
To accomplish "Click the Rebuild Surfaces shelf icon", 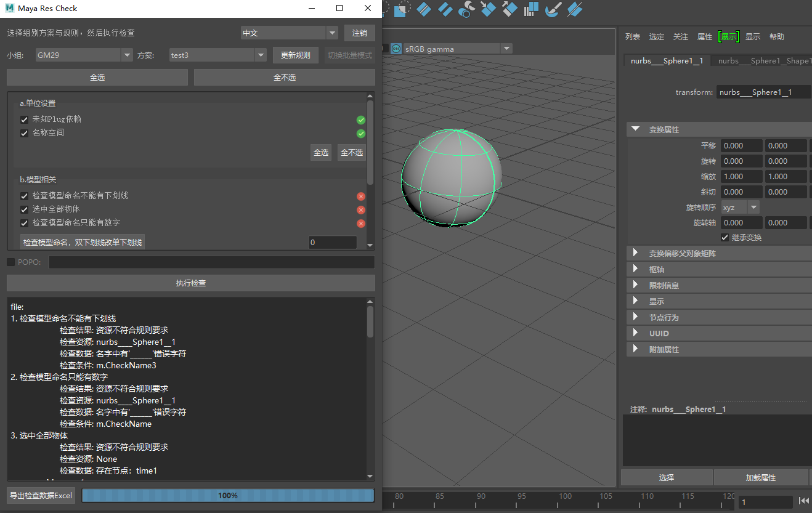I will coord(531,9).
